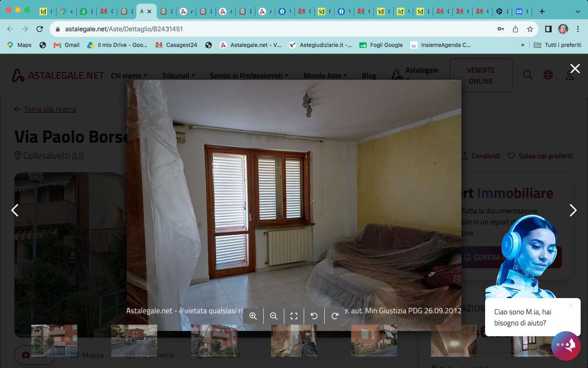Go back to the previous page in Chrome
Image resolution: width=588 pixels, height=368 pixels.
(x=10, y=29)
